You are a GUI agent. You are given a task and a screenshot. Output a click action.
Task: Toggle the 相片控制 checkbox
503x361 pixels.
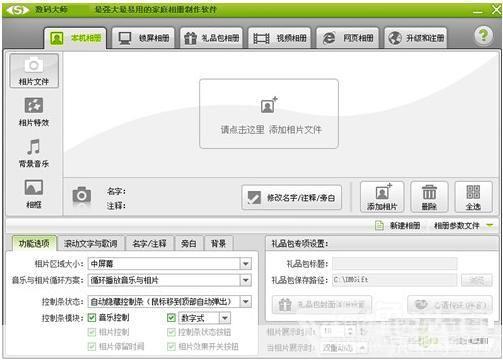(92, 332)
